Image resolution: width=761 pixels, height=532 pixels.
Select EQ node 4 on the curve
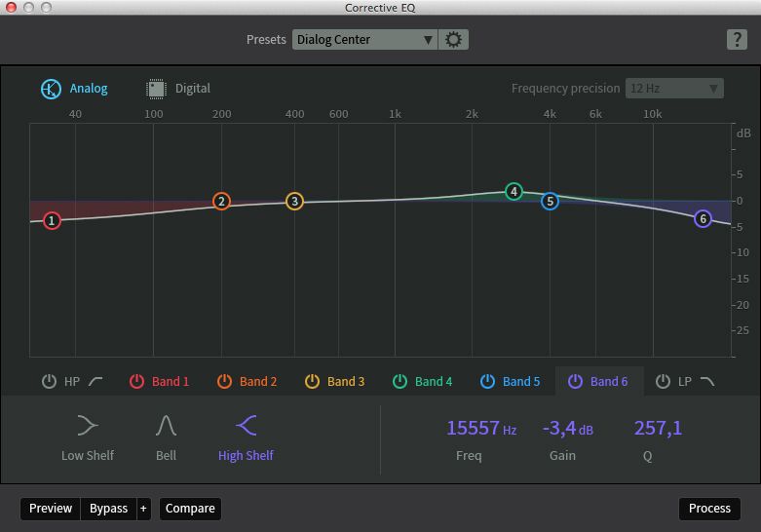click(x=514, y=191)
